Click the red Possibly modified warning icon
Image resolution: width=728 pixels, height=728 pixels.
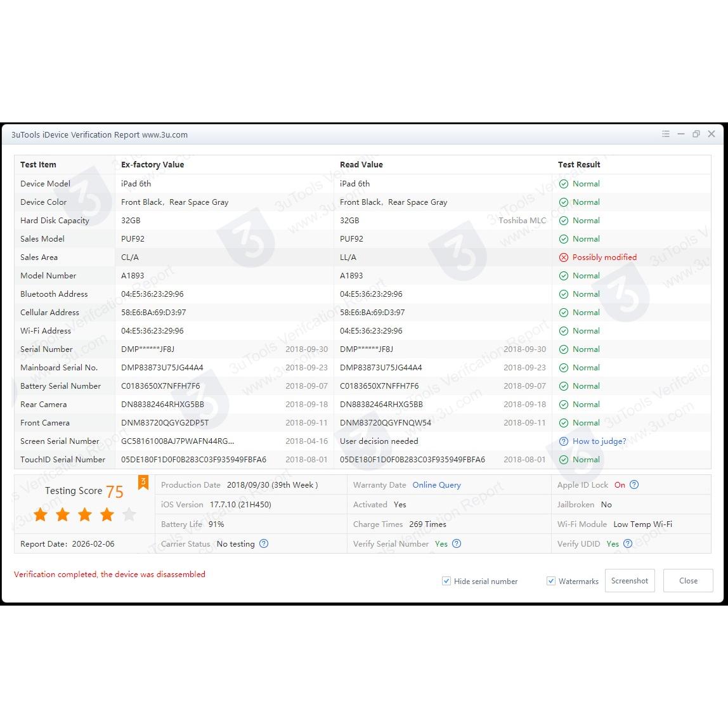coord(563,257)
